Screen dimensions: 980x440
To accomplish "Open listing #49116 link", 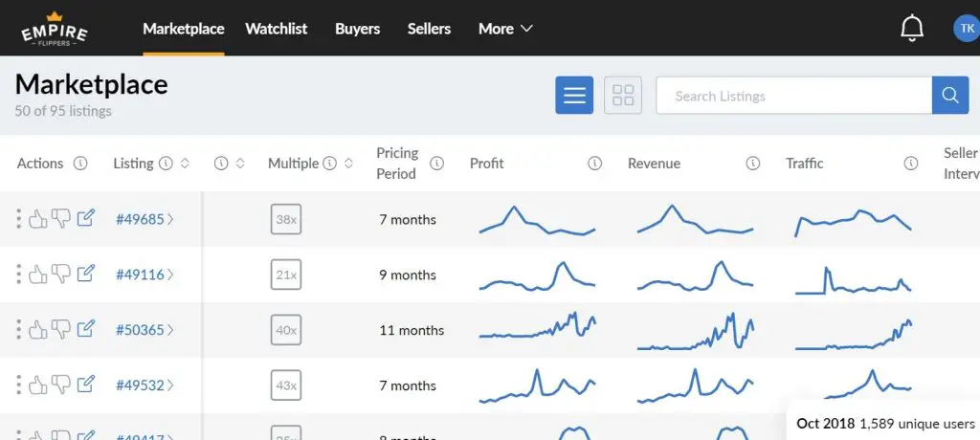I will 145,275.
